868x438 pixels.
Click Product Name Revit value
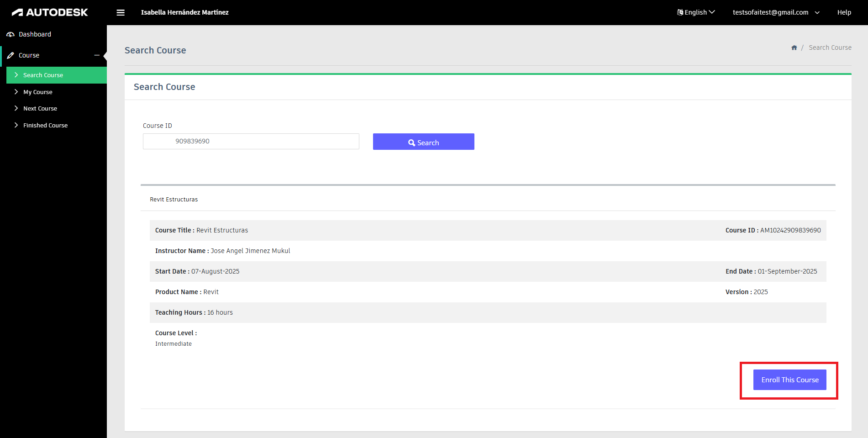pos(210,292)
